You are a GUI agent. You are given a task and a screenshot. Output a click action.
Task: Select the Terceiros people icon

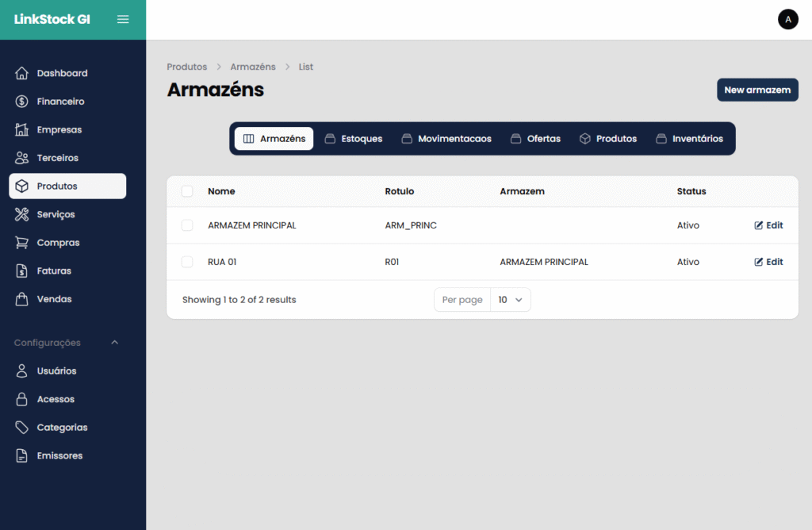pyautogui.click(x=22, y=158)
